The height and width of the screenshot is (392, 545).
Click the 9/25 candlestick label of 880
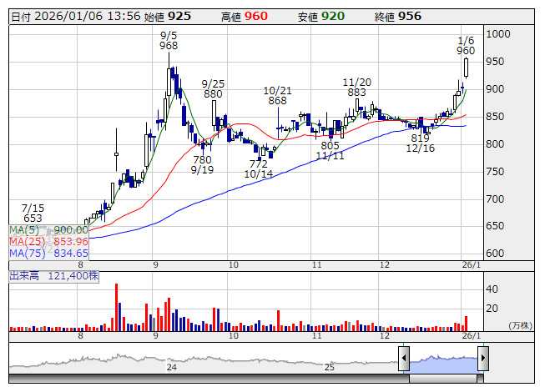click(x=213, y=89)
